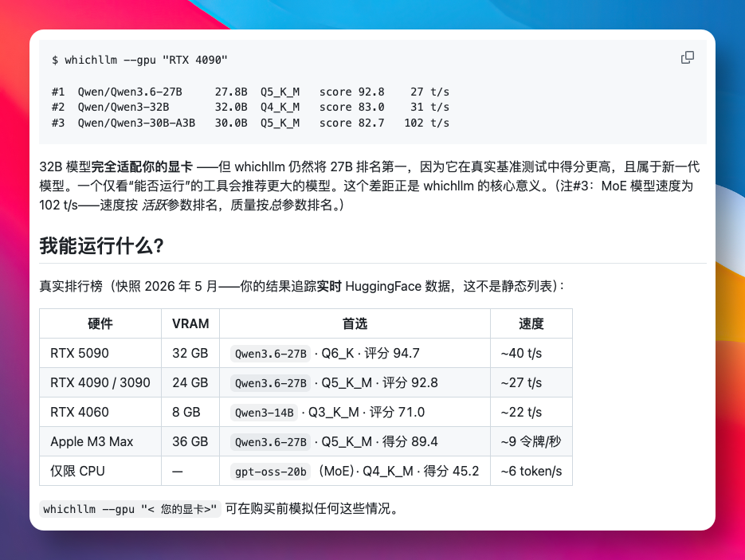Click the 'RTX 4090 / 3090' table cell
This screenshot has height=560, width=745.
(100, 382)
